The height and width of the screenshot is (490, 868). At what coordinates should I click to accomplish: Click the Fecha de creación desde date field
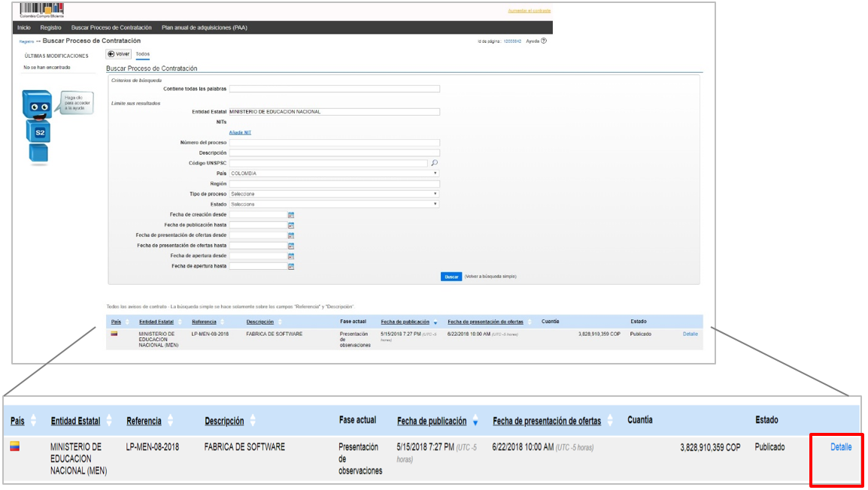258,215
